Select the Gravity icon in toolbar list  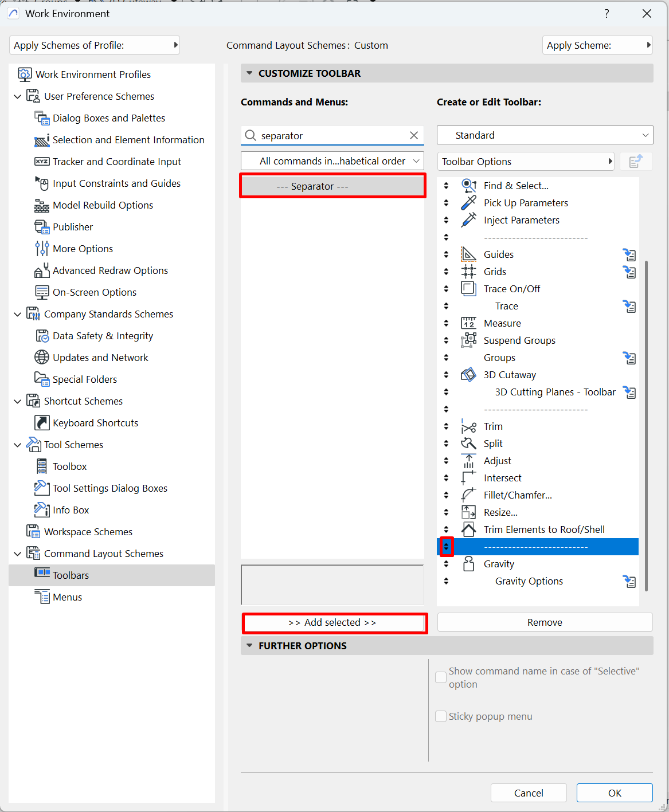coord(468,564)
